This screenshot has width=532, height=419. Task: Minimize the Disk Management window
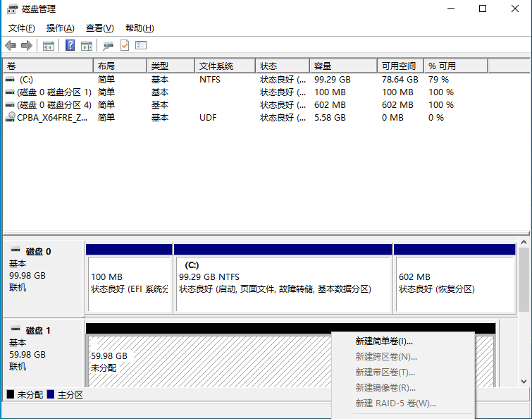pos(451,9)
